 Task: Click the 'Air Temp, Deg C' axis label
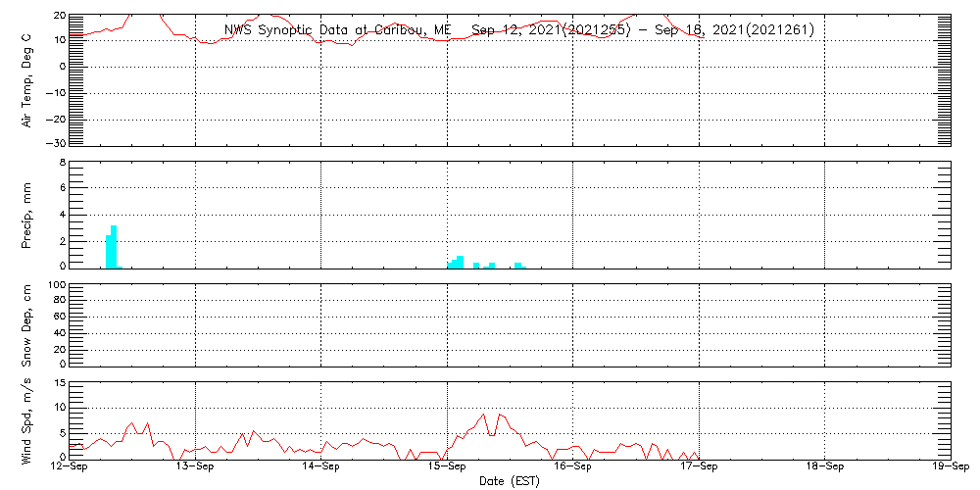(x=27, y=79)
